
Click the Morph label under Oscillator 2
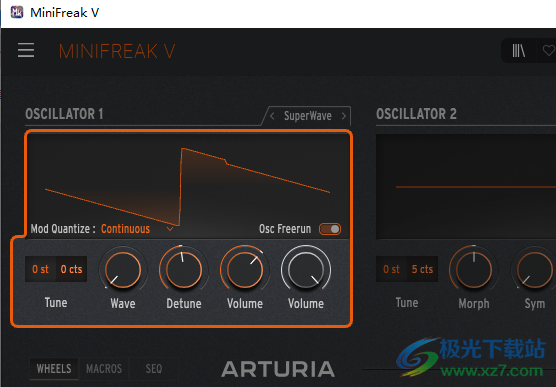coord(474,303)
